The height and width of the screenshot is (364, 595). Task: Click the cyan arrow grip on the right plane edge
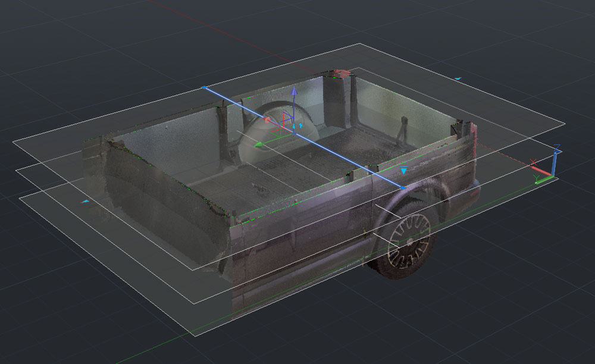point(459,79)
